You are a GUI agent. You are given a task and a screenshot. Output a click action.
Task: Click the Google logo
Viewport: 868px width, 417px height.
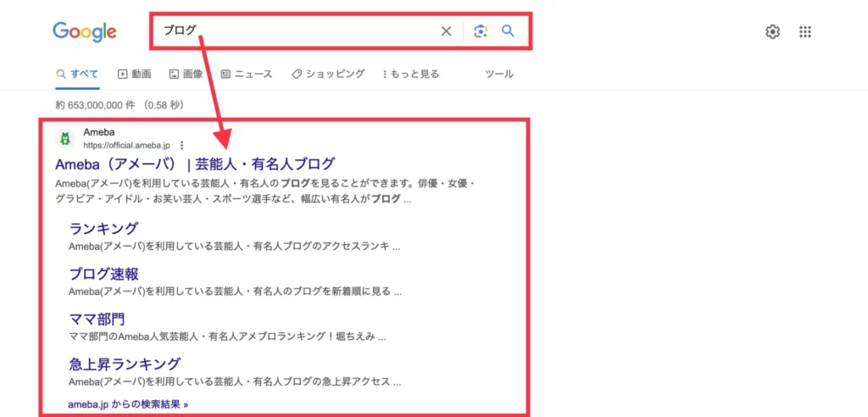coord(85,31)
